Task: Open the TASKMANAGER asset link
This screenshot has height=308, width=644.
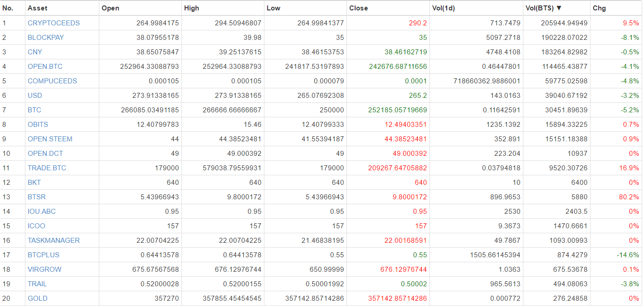Action: coord(54,241)
